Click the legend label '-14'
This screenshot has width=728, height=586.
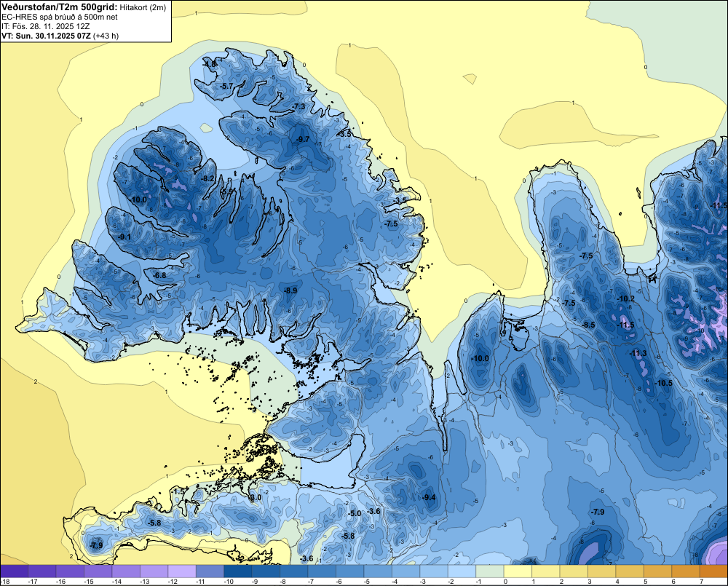(x=116, y=582)
